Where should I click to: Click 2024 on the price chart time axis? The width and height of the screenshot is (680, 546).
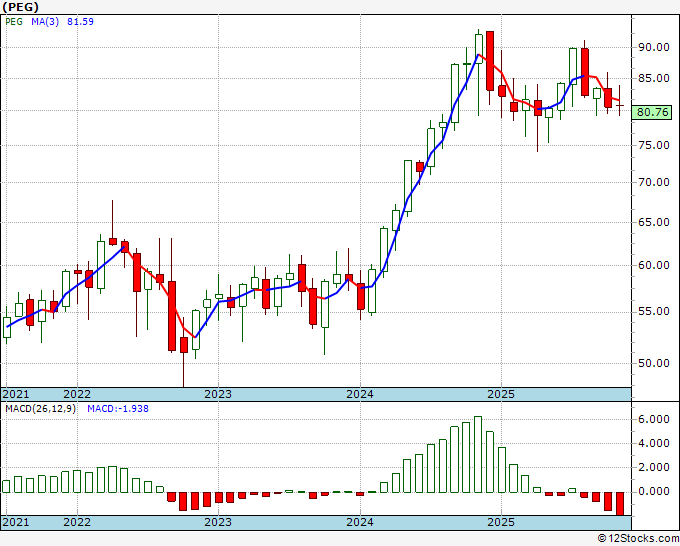(360, 394)
